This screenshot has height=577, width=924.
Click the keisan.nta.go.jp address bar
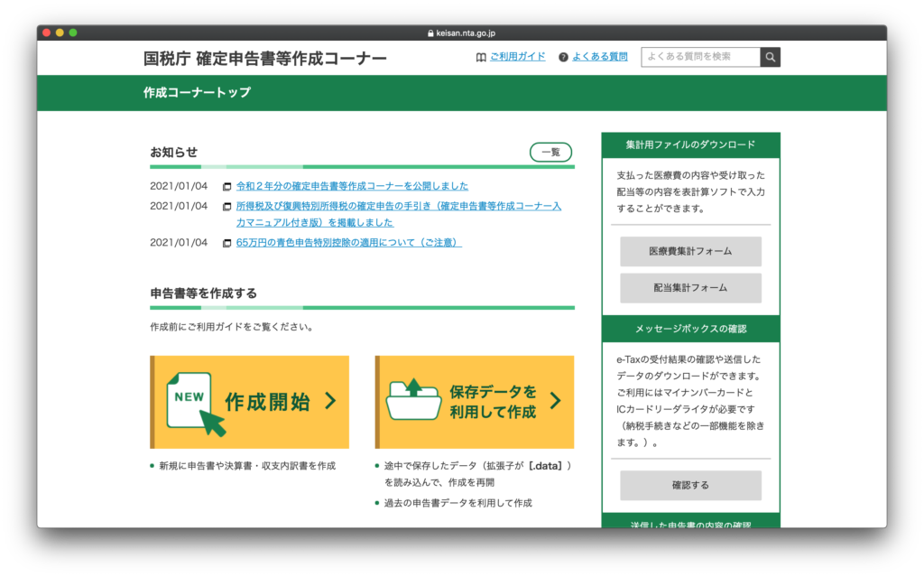(461, 33)
